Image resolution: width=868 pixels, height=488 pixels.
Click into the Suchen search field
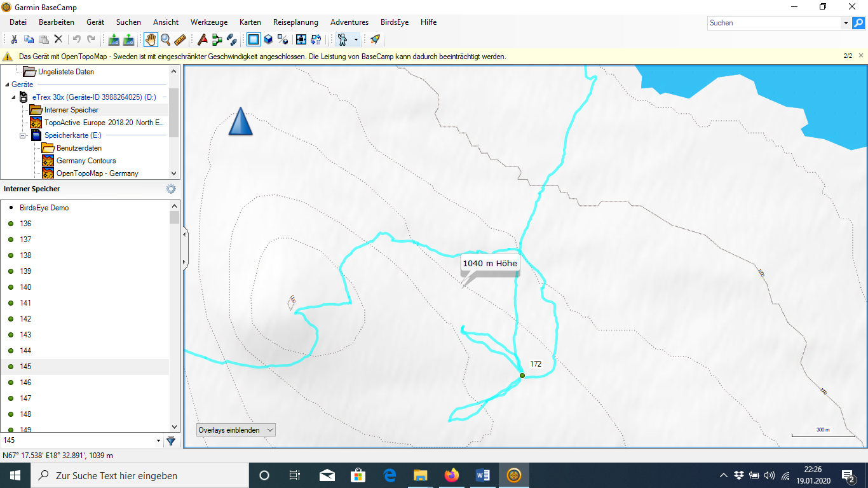[775, 23]
